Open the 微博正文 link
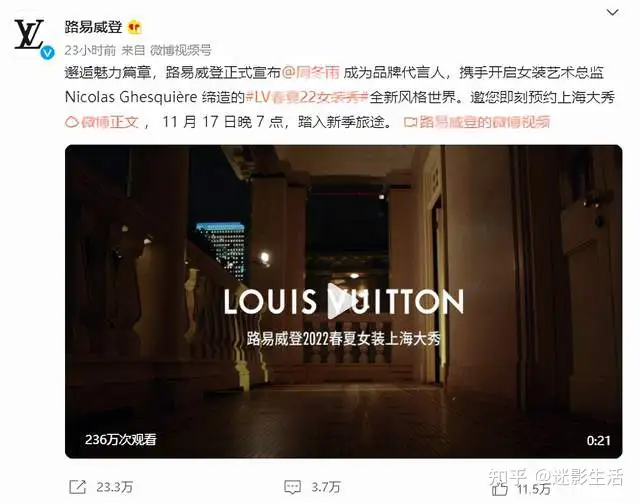Image resolution: width=640 pixels, height=503 pixels. (x=110, y=122)
